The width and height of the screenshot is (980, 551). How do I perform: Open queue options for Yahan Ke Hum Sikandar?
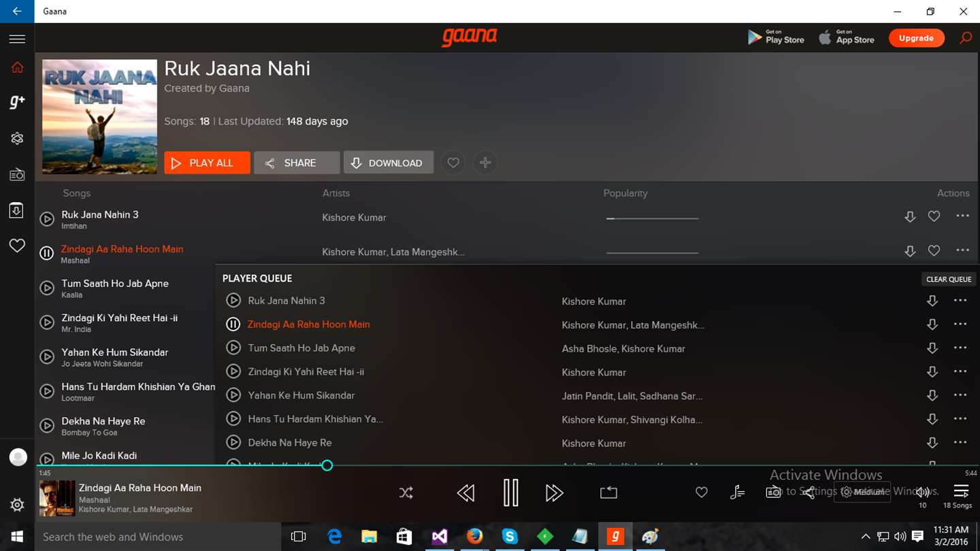(x=960, y=395)
